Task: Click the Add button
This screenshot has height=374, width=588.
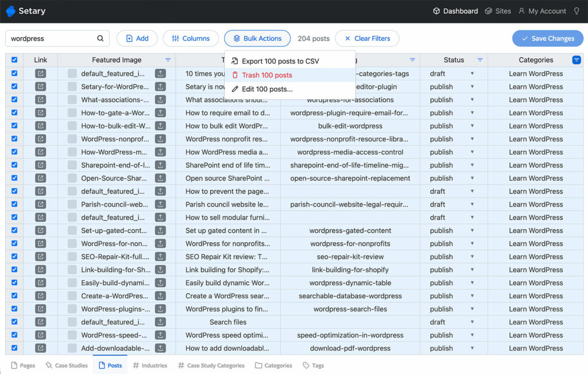Action: (137, 38)
